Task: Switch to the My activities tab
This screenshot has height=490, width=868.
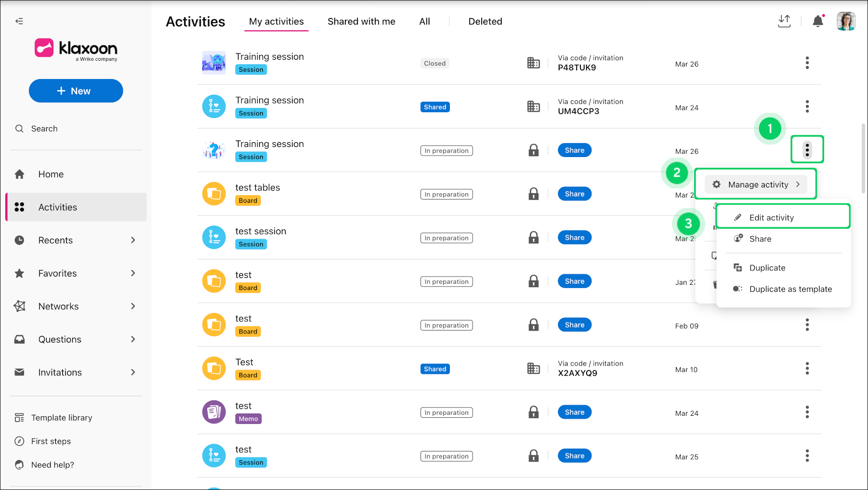Action: click(276, 21)
